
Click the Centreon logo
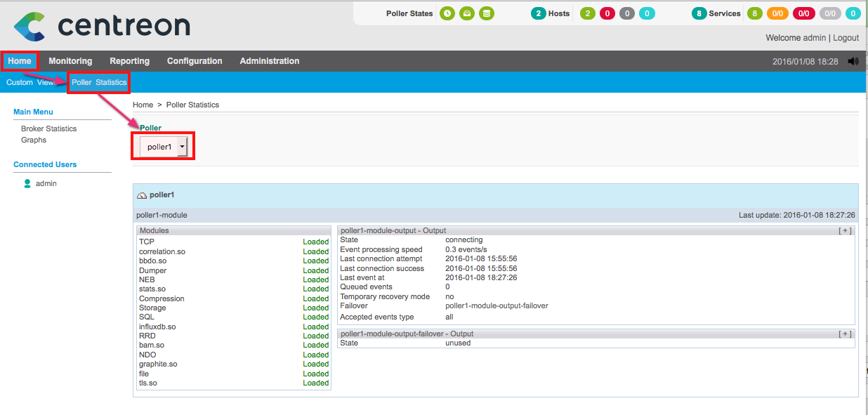click(102, 26)
